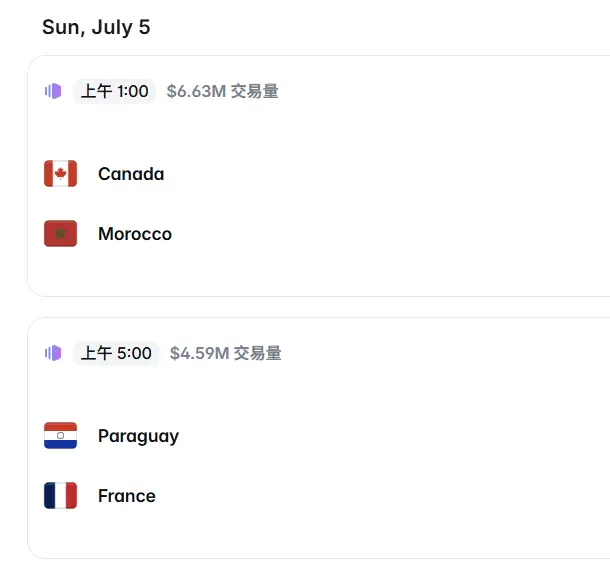Click the 上午 1:00 time badge
The width and height of the screenshot is (610, 575).
(114, 91)
